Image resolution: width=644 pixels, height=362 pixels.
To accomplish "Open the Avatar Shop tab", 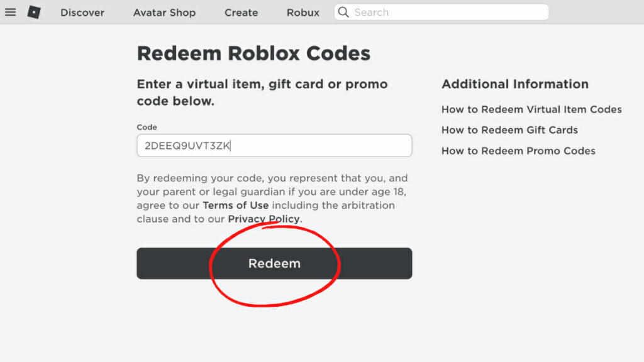I will [x=164, y=13].
